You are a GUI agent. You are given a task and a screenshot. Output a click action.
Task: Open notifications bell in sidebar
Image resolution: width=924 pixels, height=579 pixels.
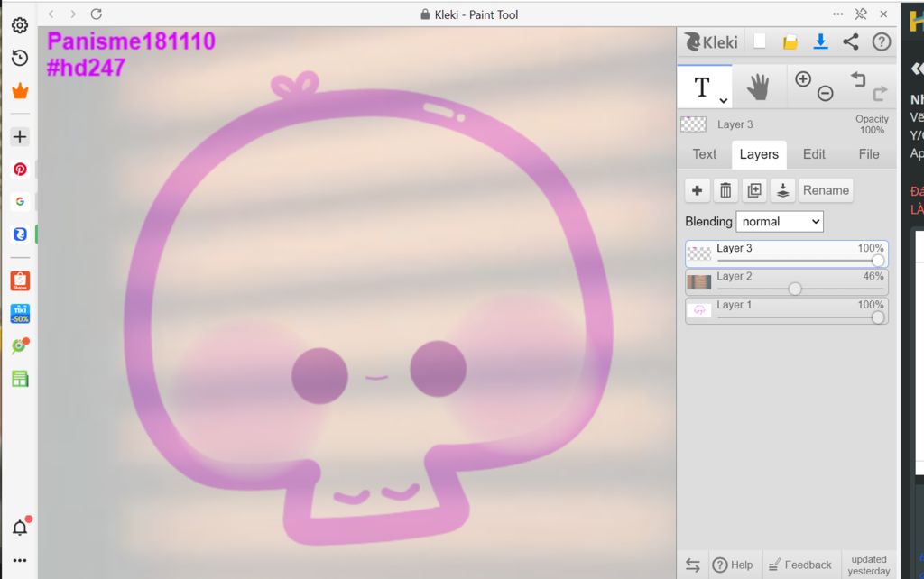pyautogui.click(x=20, y=528)
